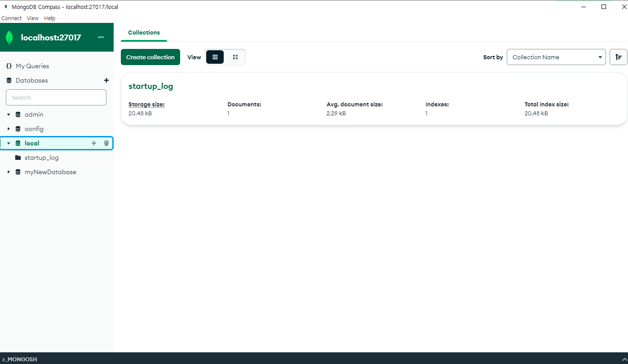Screen dimensions: 628x364
Task: Click the 2.29 kB value
Action: point(336,114)
